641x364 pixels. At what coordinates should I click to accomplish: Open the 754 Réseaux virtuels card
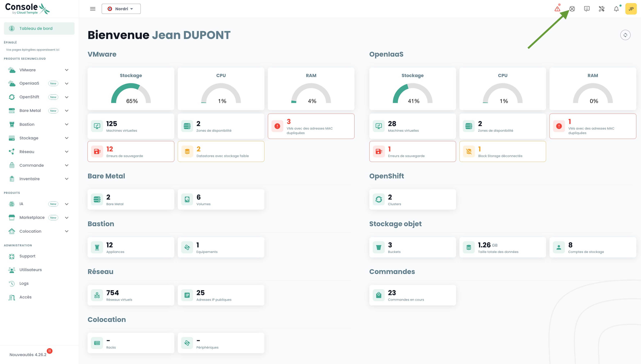pyautogui.click(x=131, y=295)
